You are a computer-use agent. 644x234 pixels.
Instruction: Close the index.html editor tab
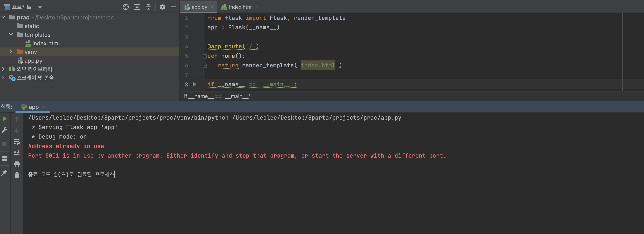coord(258,7)
